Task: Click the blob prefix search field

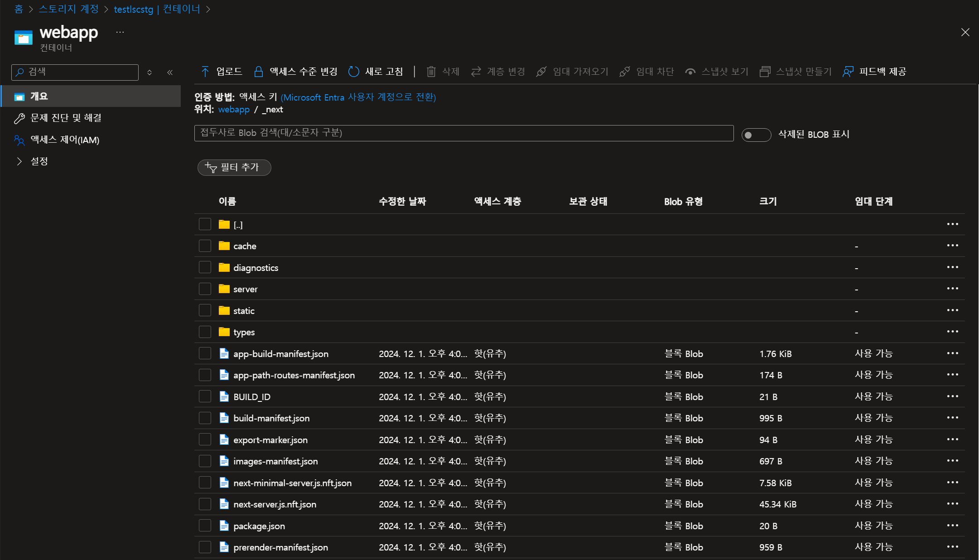Action: tap(463, 133)
